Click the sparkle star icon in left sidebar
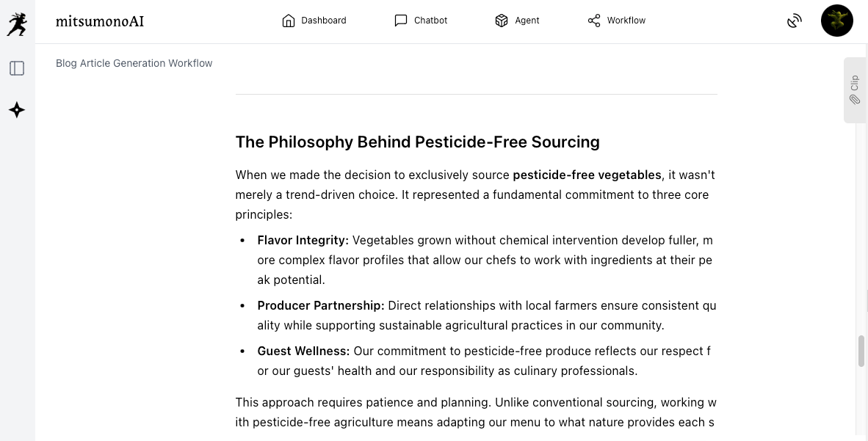868x441 pixels. pyautogui.click(x=17, y=110)
